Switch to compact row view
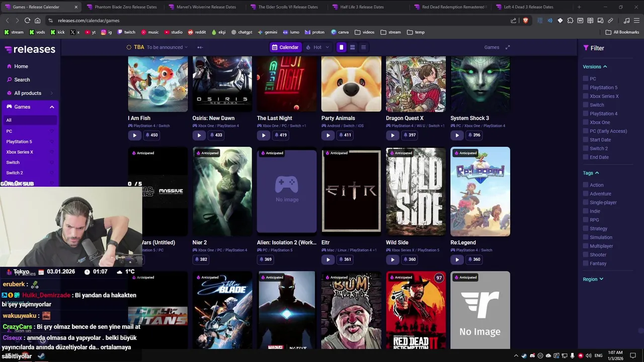 (352, 47)
